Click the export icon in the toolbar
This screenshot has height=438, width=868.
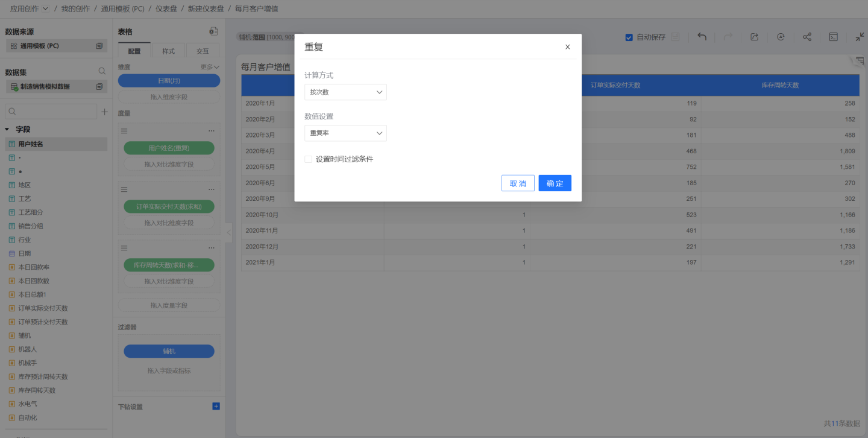click(x=754, y=37)
